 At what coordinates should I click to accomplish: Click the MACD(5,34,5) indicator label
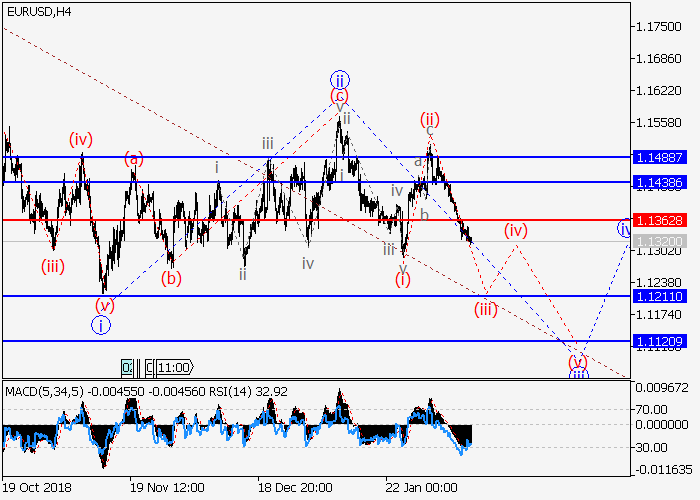[x=44, y=392]
